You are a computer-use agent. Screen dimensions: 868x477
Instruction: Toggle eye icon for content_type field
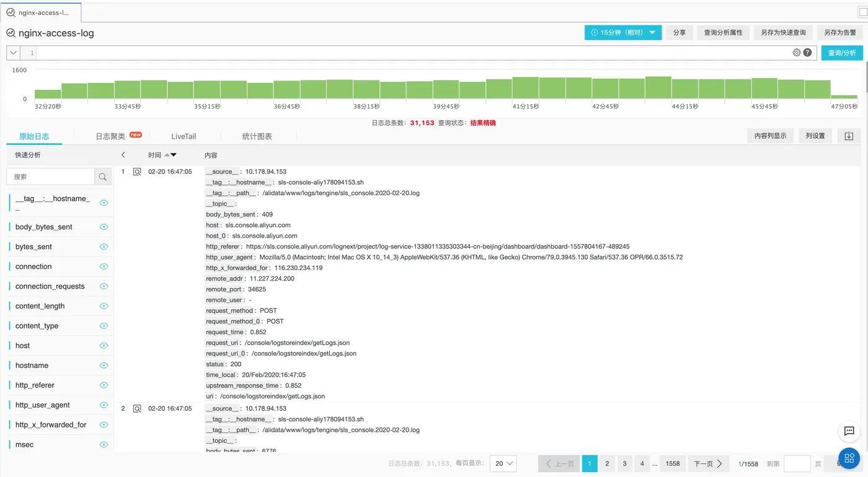click(x=104, y=326)
